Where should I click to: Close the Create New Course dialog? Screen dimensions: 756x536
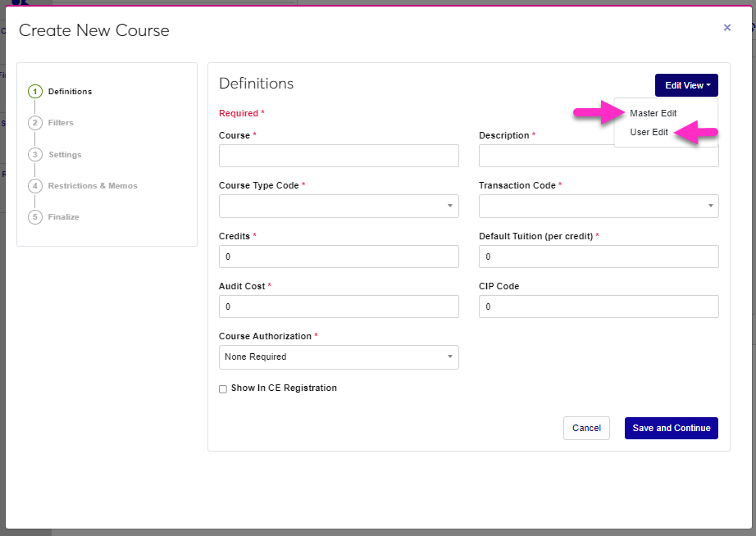pos(726,28)
